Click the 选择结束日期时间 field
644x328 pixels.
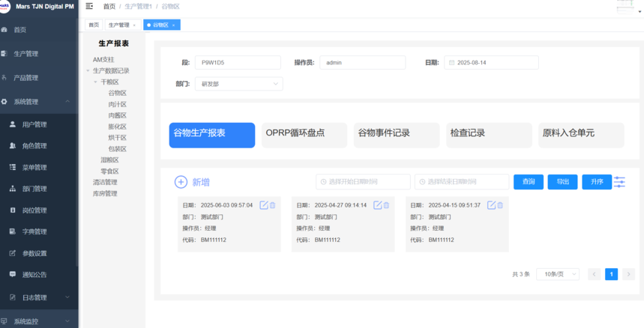pos(462,182)
